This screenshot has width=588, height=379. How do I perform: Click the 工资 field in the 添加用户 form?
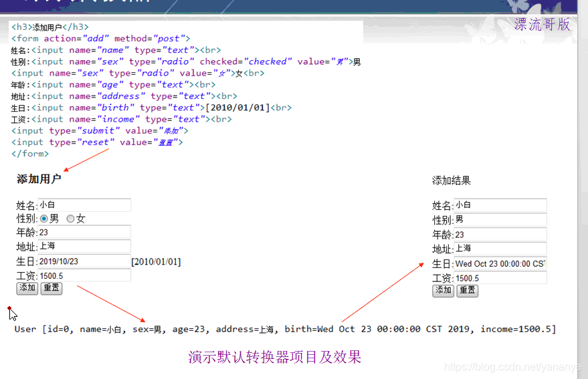84,275
